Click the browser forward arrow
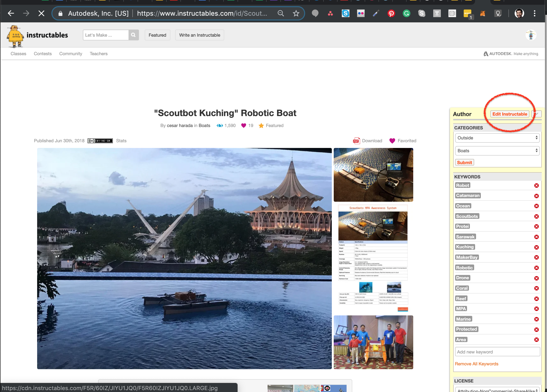This screenshot has height=392, width=547. pyautogui.click(x=26, y=13)
